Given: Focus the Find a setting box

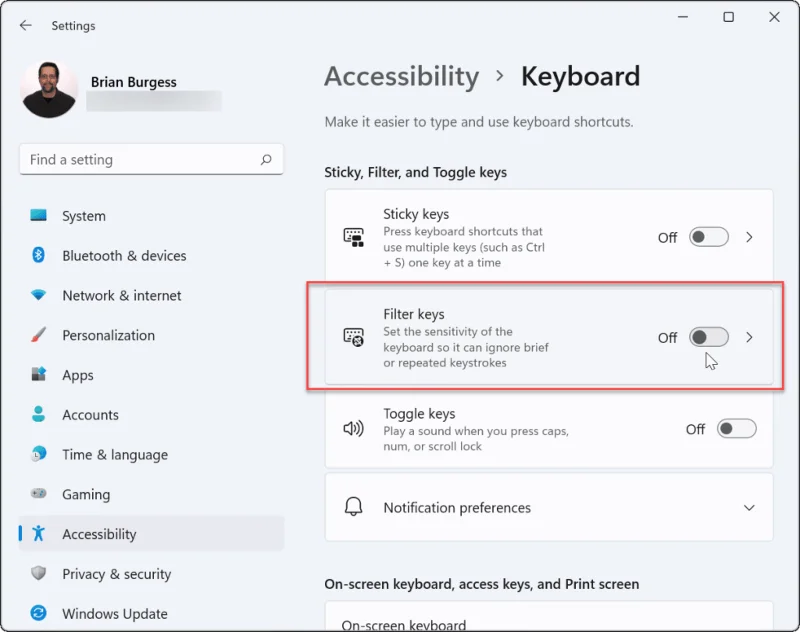Looking at the screenshot, I should pos(151,160).
